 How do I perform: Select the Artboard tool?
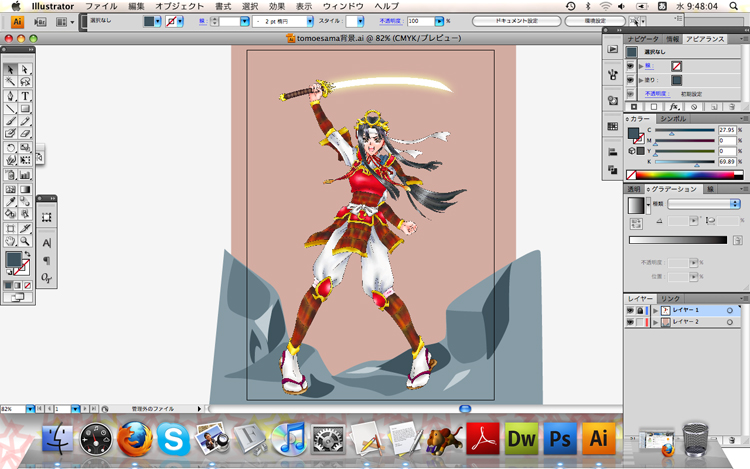coord(11,229)
